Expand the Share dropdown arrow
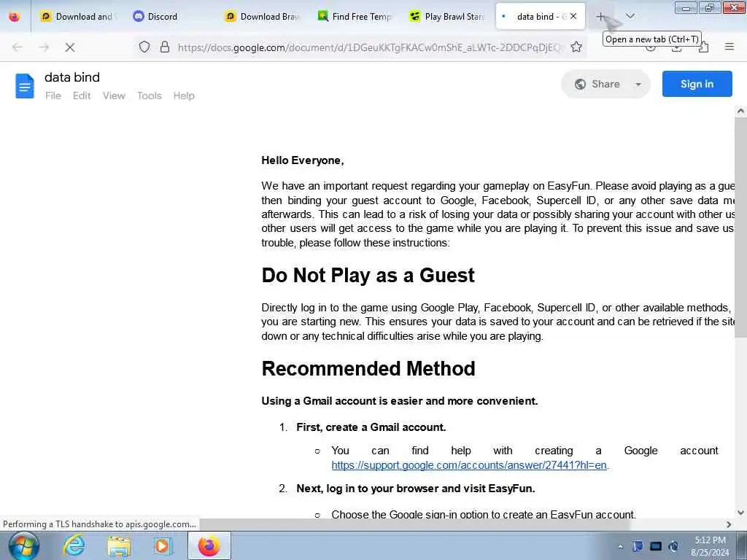The width and height of the screenshot is (747, 560). (638, 85)
